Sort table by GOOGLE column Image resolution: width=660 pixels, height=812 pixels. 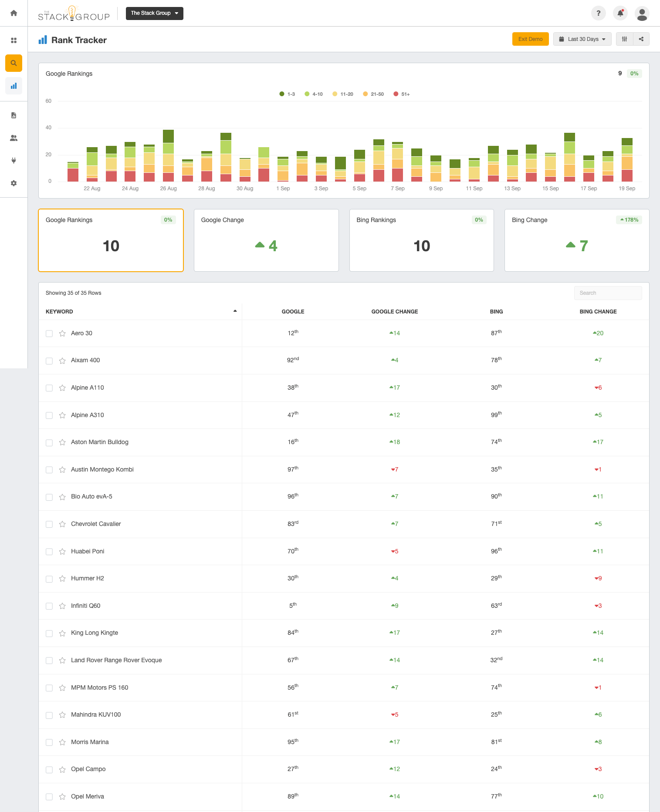click(x=293, y=312)
